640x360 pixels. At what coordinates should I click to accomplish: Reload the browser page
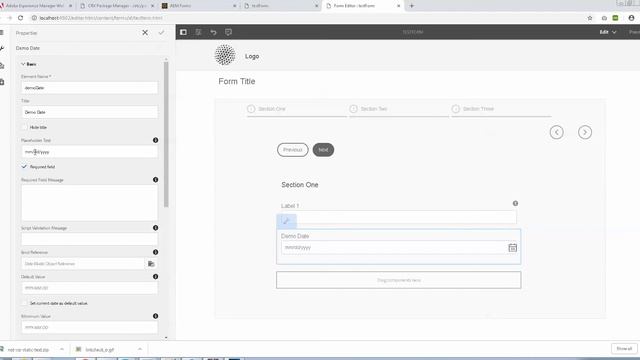coord(20,18)
